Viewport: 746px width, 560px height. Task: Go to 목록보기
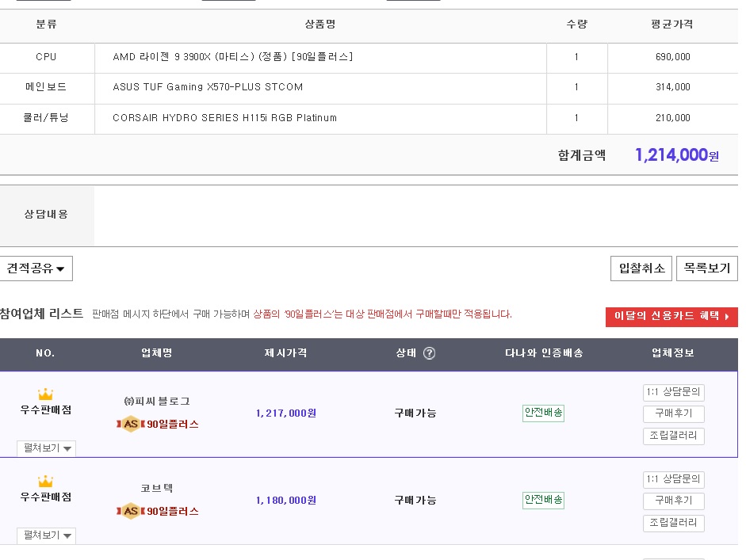click(706, 269)
